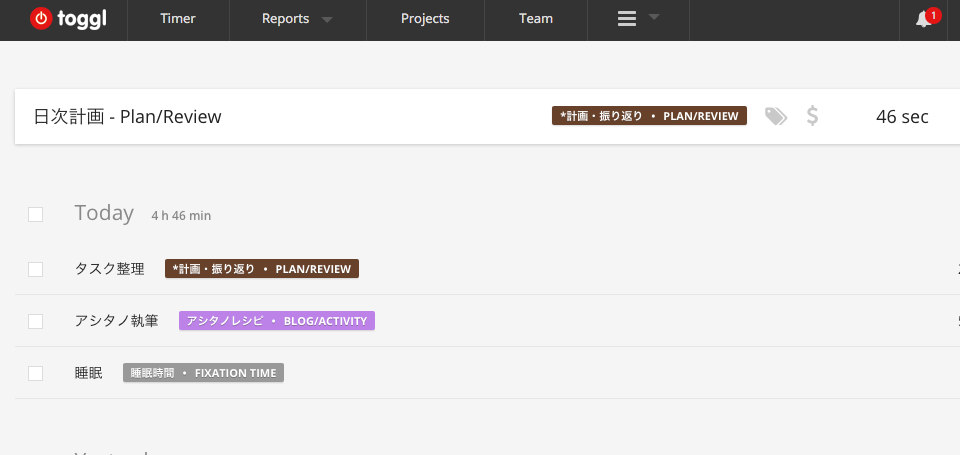Expand the arrow beside the hamburger menu
This screenshot has height=455, width=960.
654,17
